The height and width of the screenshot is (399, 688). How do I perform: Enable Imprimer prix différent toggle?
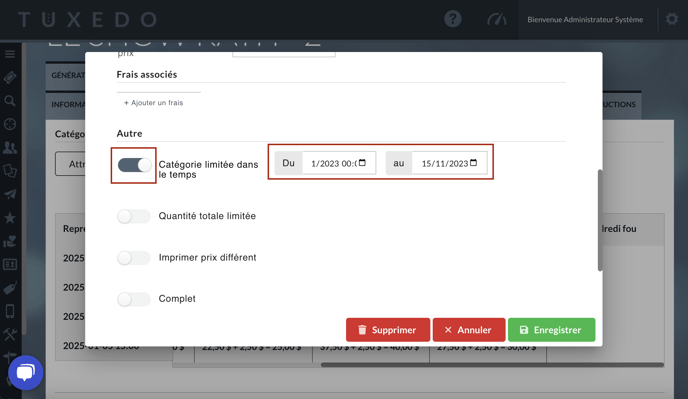point(134,258)
